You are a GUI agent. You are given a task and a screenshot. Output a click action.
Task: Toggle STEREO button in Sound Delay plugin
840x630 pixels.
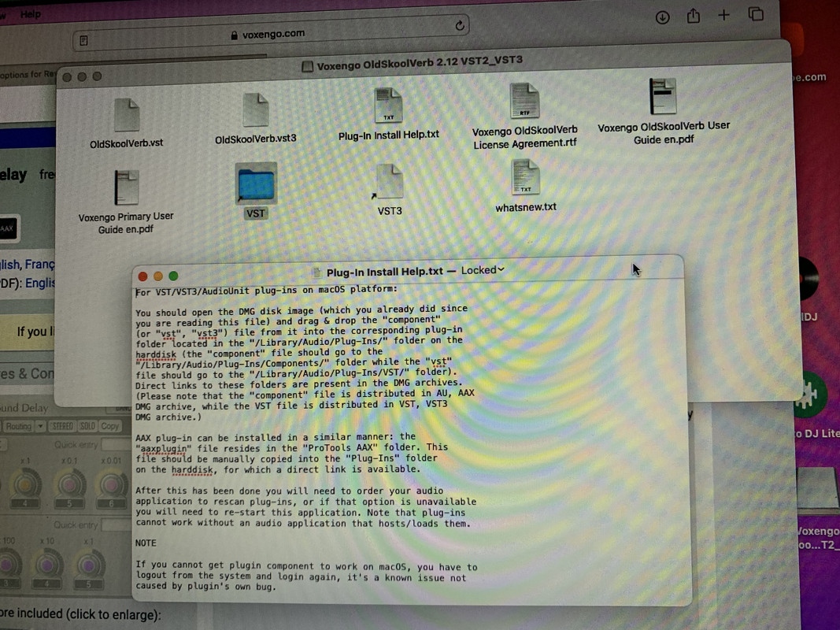63,426
